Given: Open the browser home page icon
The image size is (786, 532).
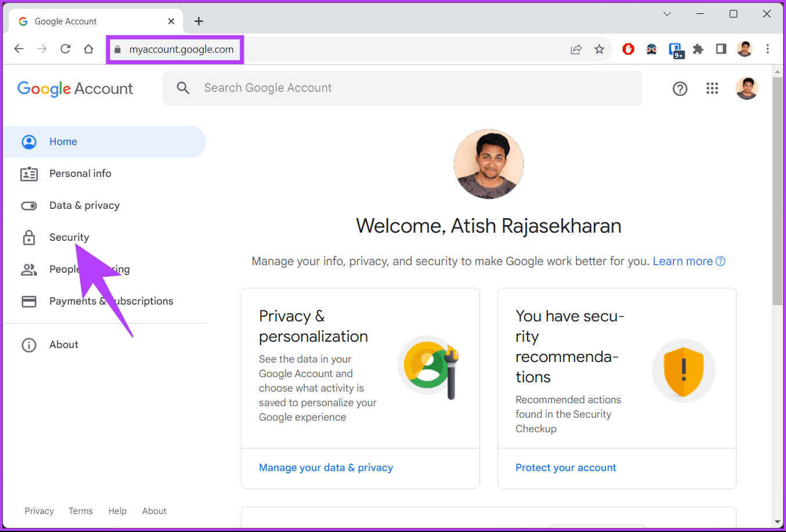Looking at the screenshot, I should click(88, 49).
